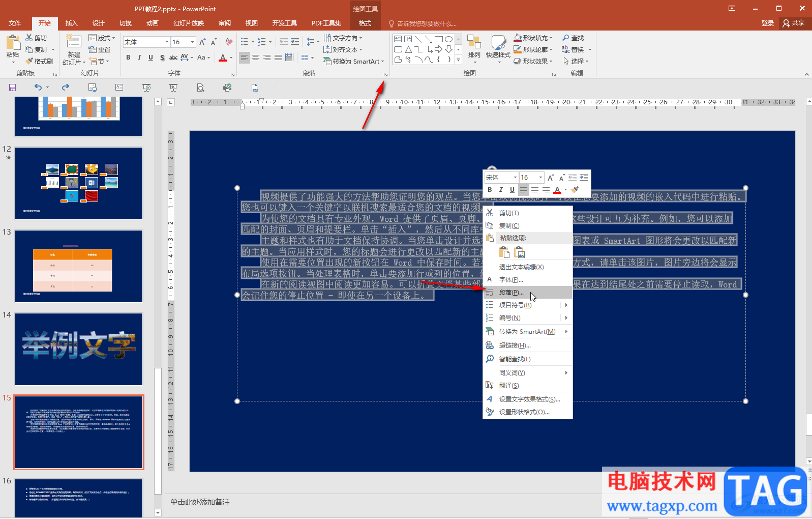
Task: Click format painter brush in mini toolbar
Action: tap(575, 190)
